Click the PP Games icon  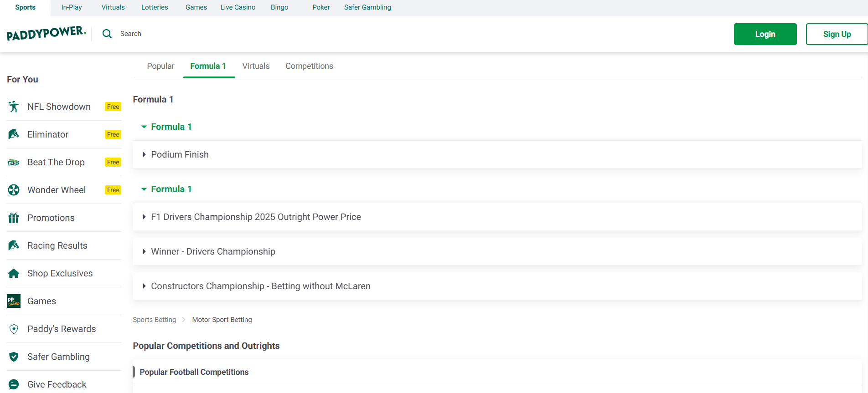(14, 301)
